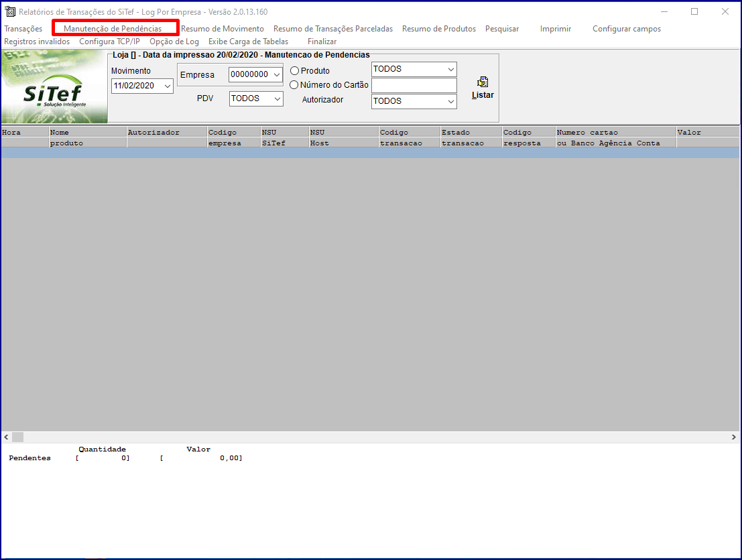Click the Codigo transacao column header
The width and height of the screenshot is (742, 560).
410,137
